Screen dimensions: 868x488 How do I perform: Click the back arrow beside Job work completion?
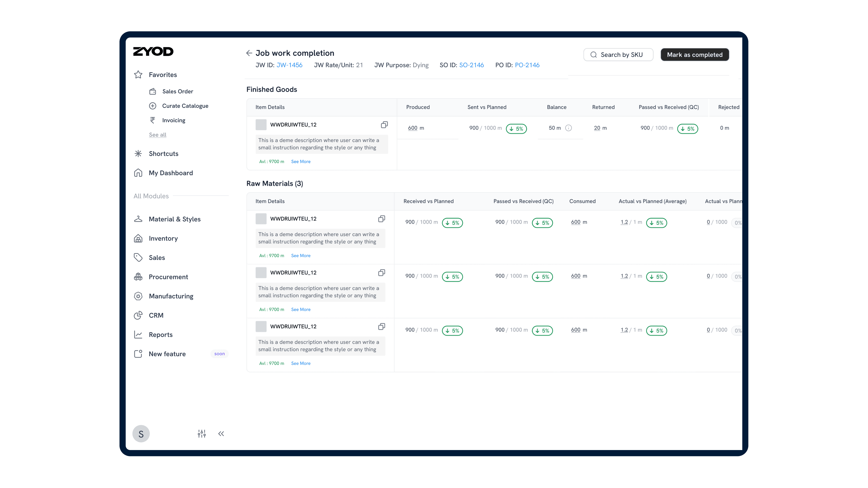(x=249, y=53)
